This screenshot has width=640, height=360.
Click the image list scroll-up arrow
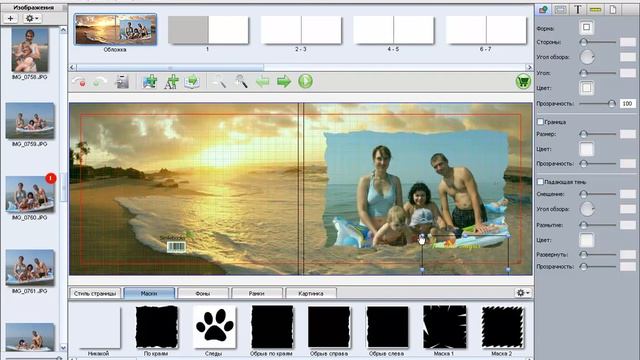click(63, 30)
